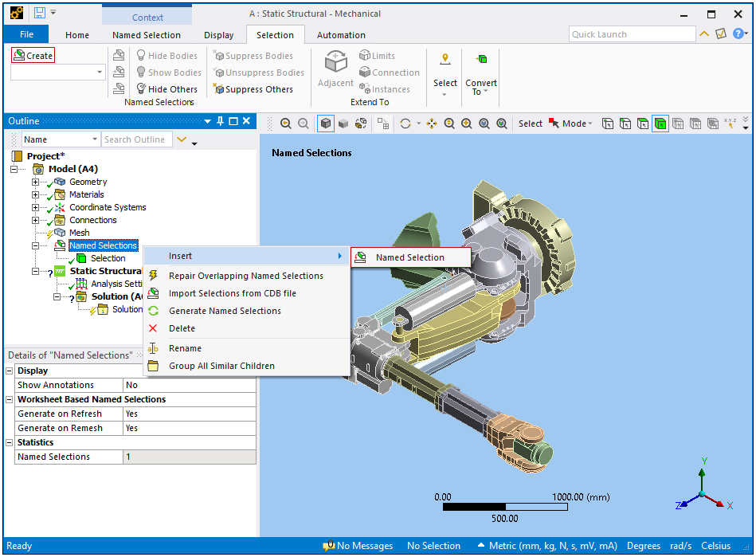Toggle the Face selection filter
The image size is (756, 557).
pyautogui.click(x=643, y=124)
